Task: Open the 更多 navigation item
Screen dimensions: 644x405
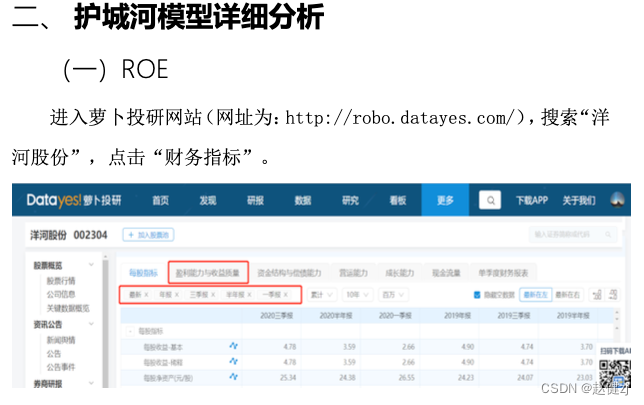Action: point(445,200)
